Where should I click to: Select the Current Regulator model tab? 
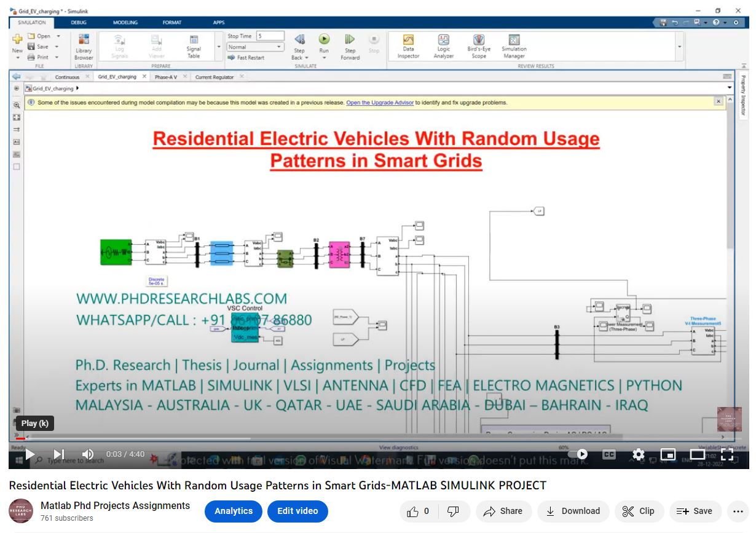click(x=215, y=77)
